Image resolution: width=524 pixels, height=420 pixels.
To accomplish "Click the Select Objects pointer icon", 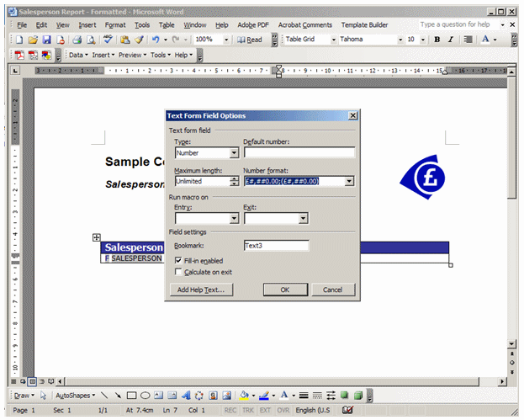I will (43, 396).
